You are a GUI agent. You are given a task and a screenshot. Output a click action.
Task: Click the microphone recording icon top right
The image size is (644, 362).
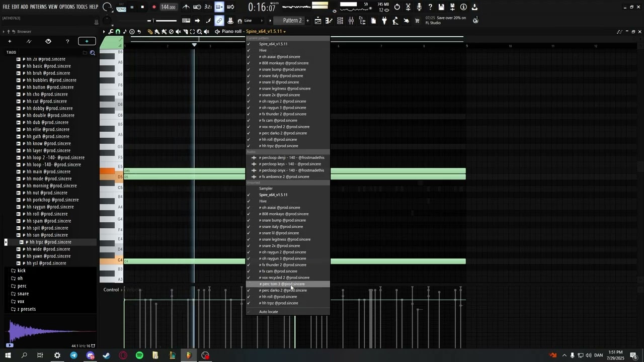pyautogui.click(x=419, y=7)
